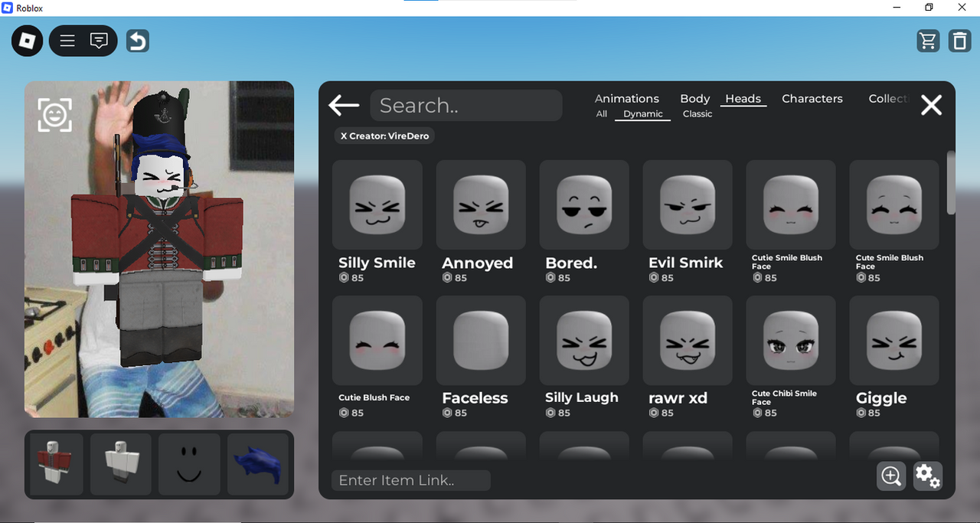Click the catalog scrollbar
This screenshot has height=523, width=980.
(x=951, y=182)
